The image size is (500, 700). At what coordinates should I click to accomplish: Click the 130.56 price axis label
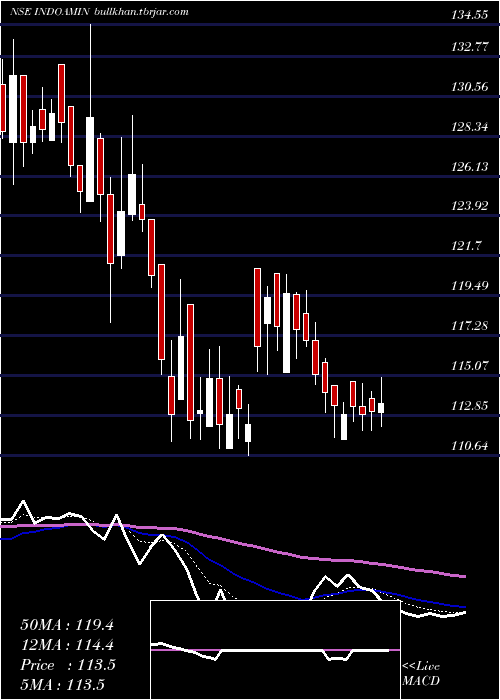(470, 86)
